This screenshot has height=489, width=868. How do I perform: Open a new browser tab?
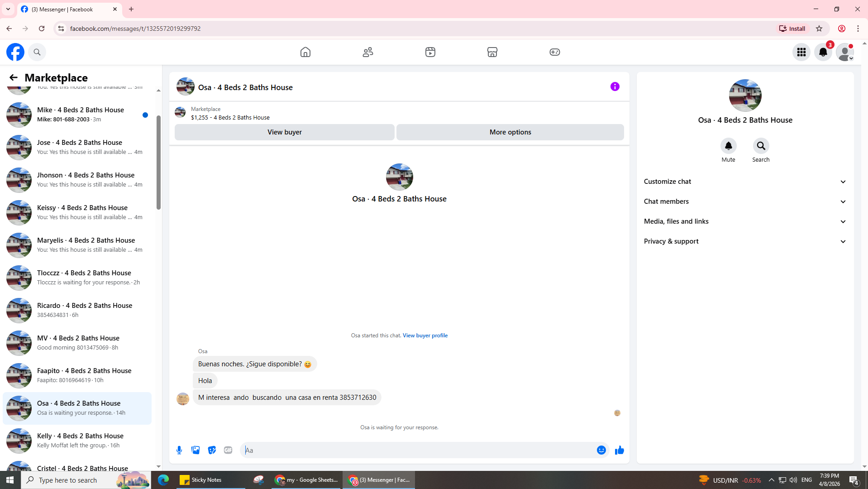(x=131, y=9)
